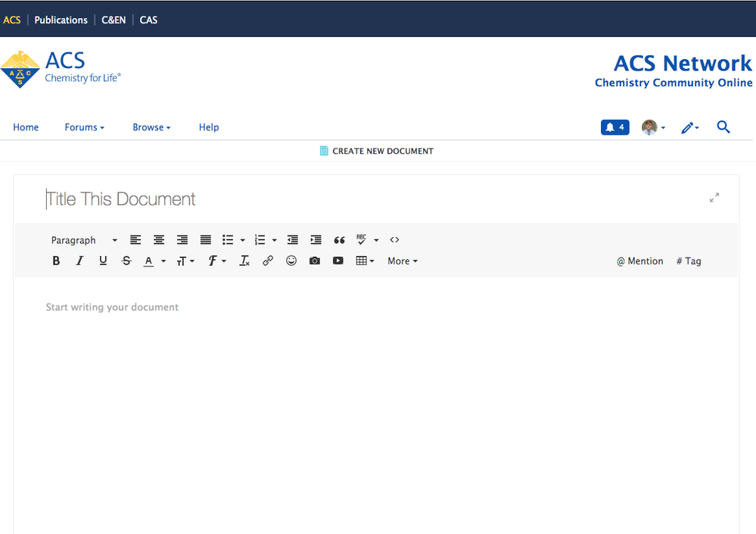The height and width of the screenshot is (534, 756).
Task: Open the Paragraph style dropdown
Action: tap(84, 240)
